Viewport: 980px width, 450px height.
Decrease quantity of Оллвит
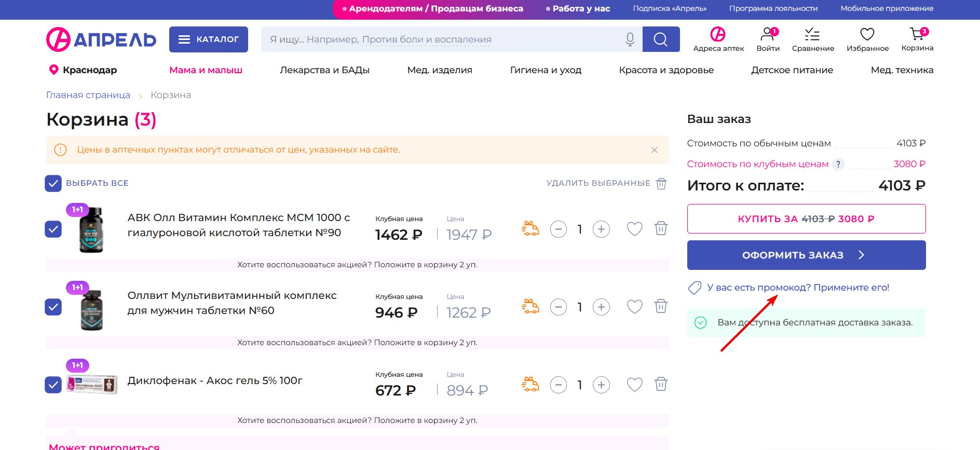click(x=559, y=307)
